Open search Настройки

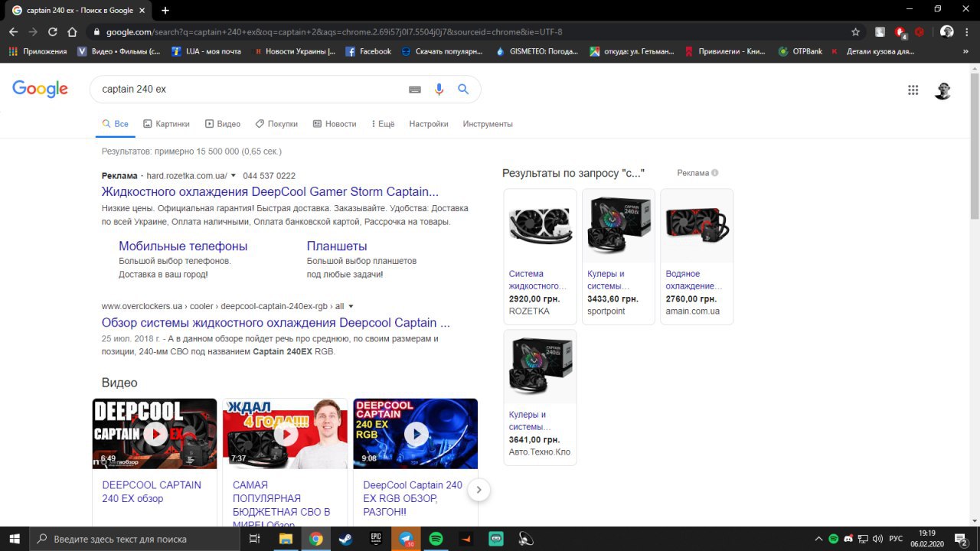coord(429,124)
